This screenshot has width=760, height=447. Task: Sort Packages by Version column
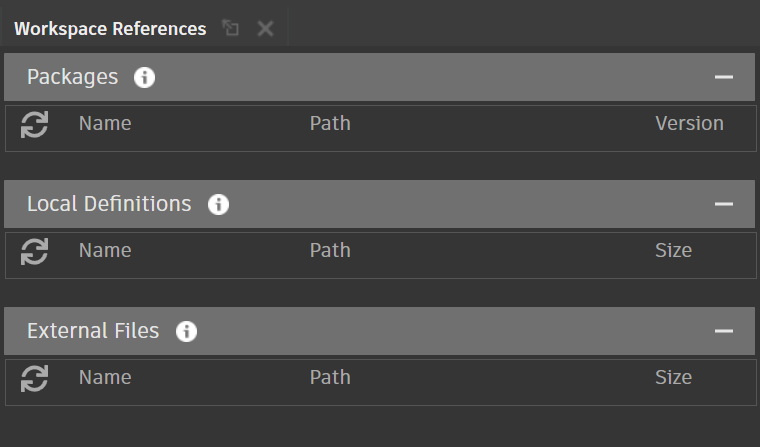[x=689, y=124]
